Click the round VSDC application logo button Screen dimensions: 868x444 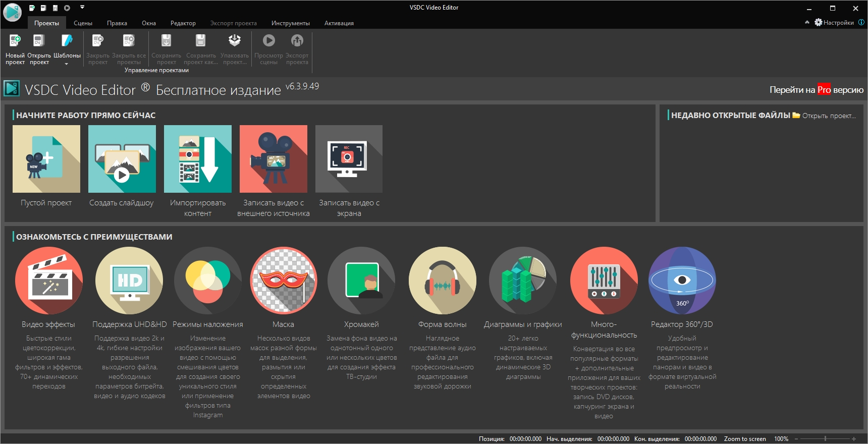pos(12,13)
